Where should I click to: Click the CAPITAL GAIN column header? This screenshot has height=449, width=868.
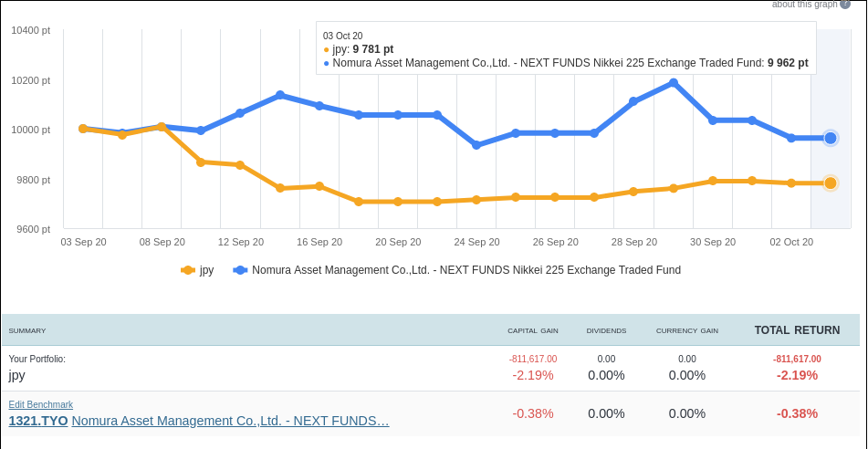click(x=533, y=330)
